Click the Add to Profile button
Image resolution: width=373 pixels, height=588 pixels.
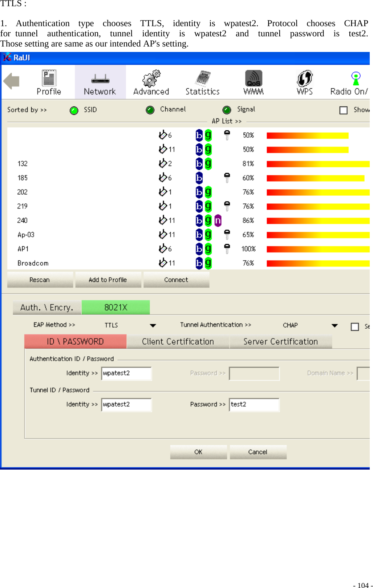coord(108,280)
